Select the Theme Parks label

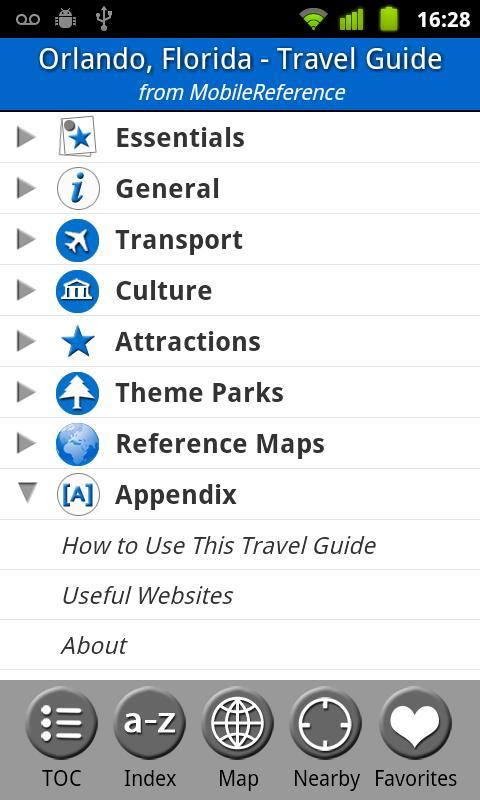coord(199,393)
